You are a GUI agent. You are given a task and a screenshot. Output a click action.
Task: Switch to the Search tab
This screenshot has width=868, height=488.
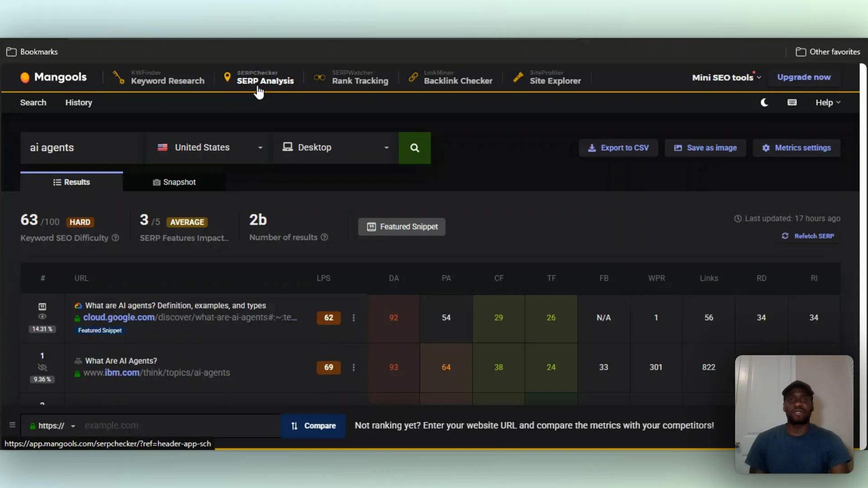[x=33, y=103]
